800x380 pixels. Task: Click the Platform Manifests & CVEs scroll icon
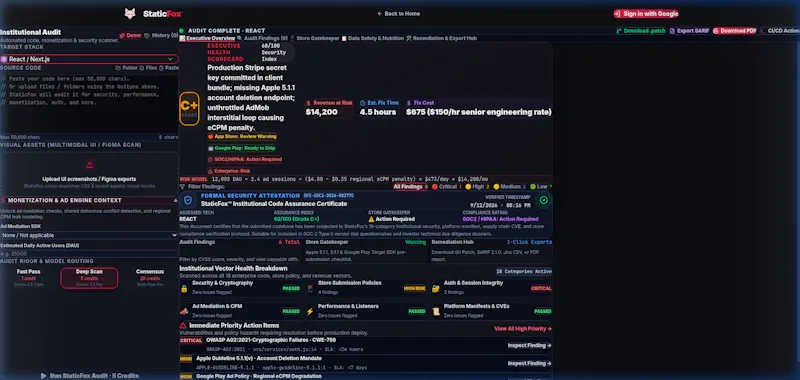pos(435,311)
